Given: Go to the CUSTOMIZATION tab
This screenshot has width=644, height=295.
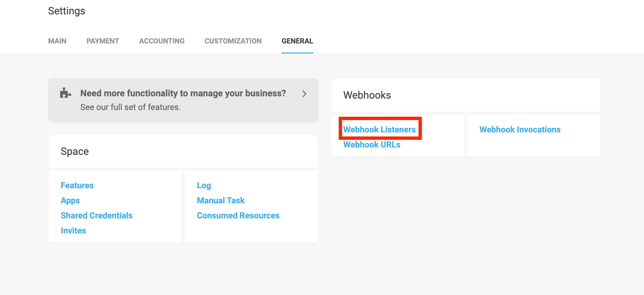Looking at the screenshot, I should click(233, 41).
